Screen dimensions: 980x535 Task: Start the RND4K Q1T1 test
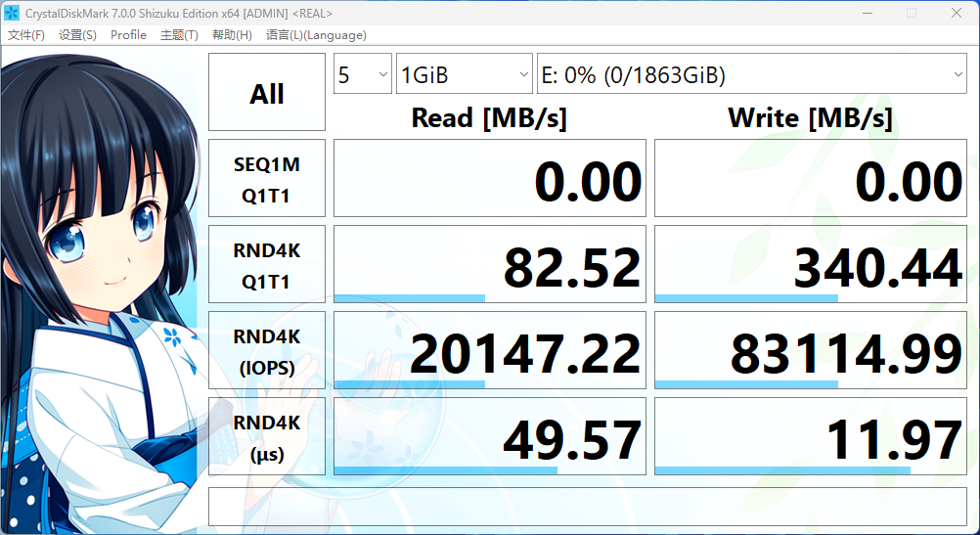tap(267, 265)
